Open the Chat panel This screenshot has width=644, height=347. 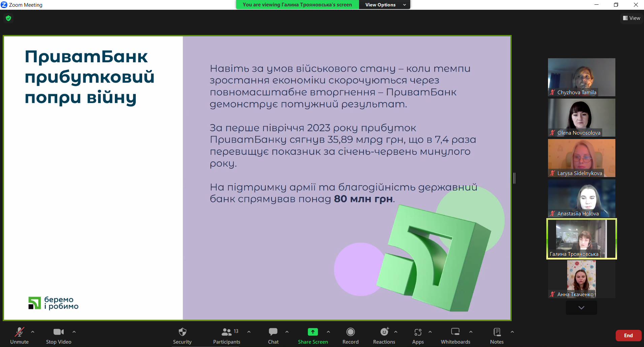tap(273, 336)
